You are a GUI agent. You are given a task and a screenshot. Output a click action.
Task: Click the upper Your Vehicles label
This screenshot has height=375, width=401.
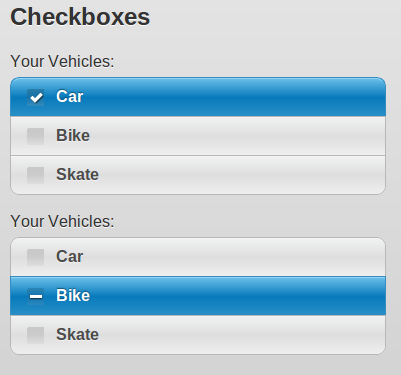(62, 61)
